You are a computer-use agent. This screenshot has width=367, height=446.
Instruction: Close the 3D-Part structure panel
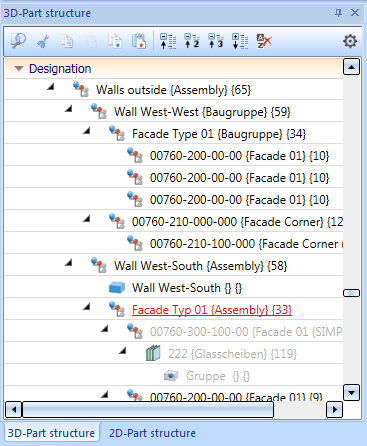pyautogui.click(x=355, y=13)
